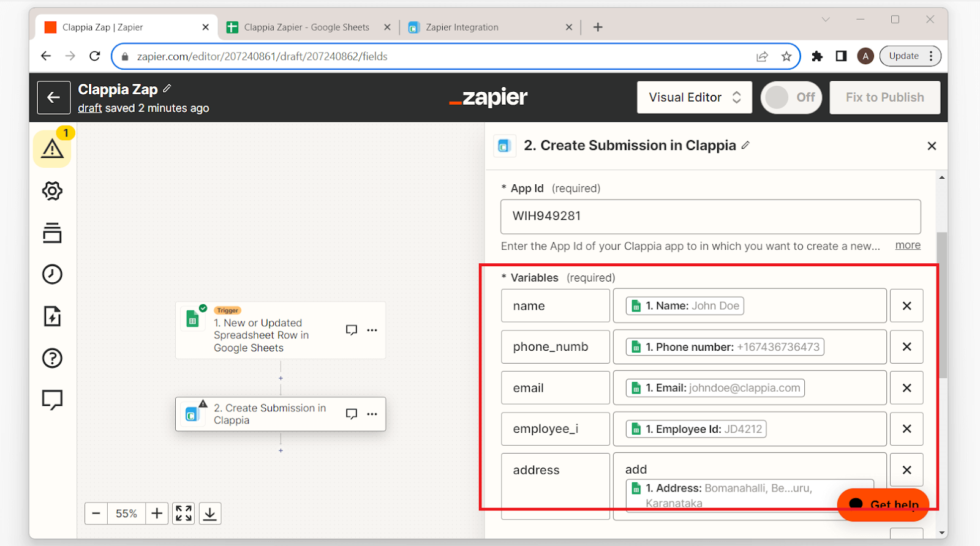
Task: Open the comments speech bubble in sidebar
Action: 52,400
